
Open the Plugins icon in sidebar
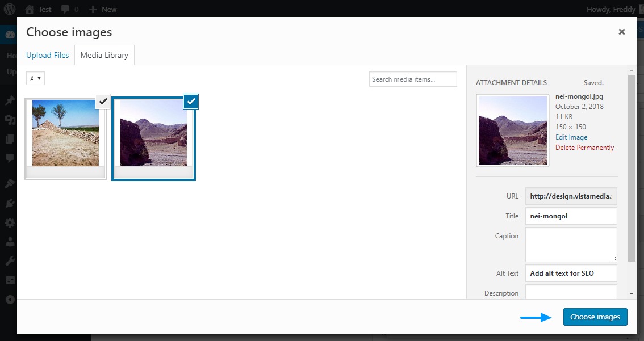(x=10, y=203)
